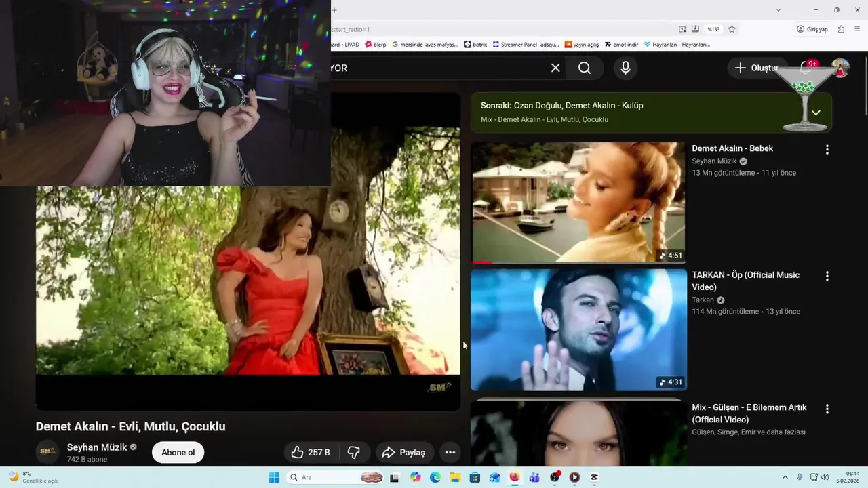Open the Streamer Panel bookmark
Image resolution: width=868 pixels, height=488 pixels.
tap(526, 45)
